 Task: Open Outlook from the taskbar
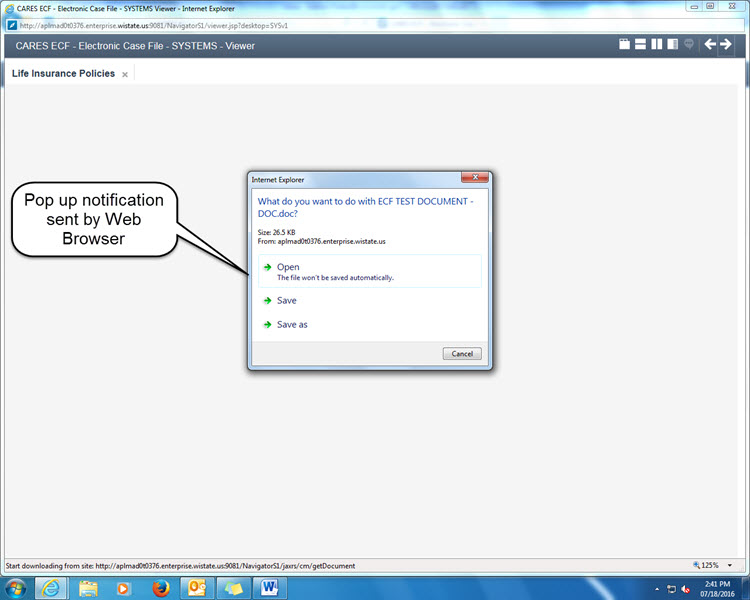197,588
